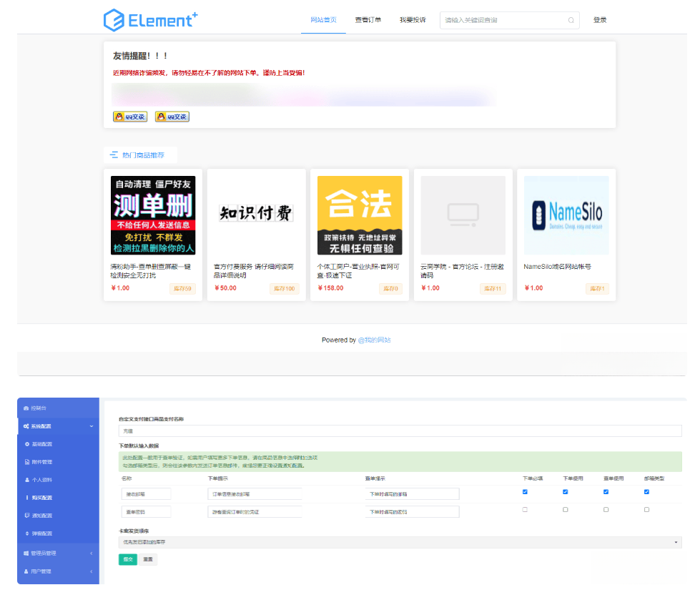The image size is (700, 605).
Task: Enable 查单使用 for the 查单密码 row
Action: 606,508
